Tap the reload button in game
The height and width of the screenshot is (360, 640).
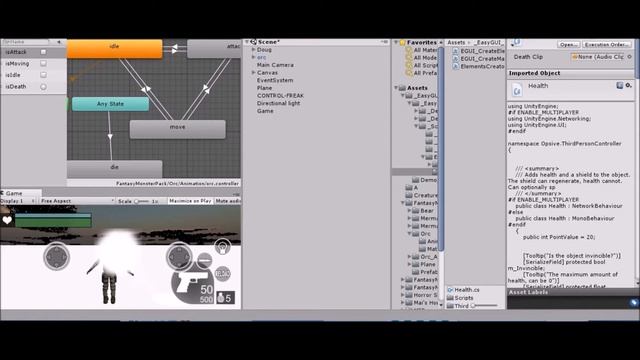point(222,273)
